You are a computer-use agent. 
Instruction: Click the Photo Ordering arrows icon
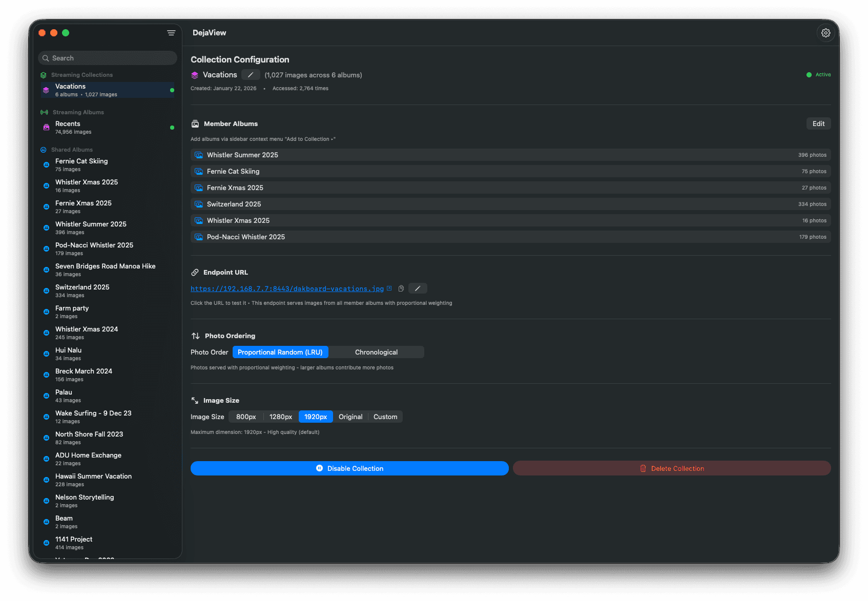[x=195, y=336]
